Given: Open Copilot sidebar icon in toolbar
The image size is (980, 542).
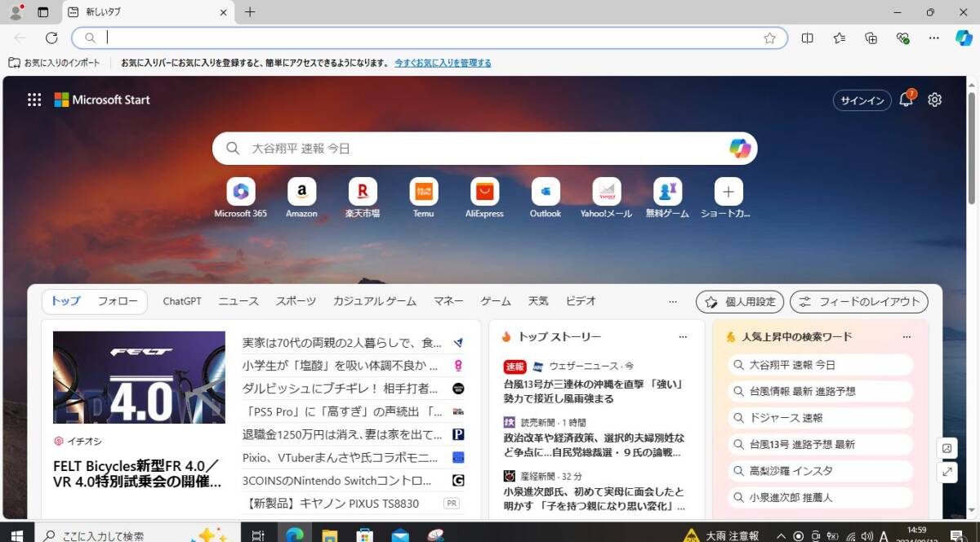Looking at the screenshot, I should [x=964, y=38].
